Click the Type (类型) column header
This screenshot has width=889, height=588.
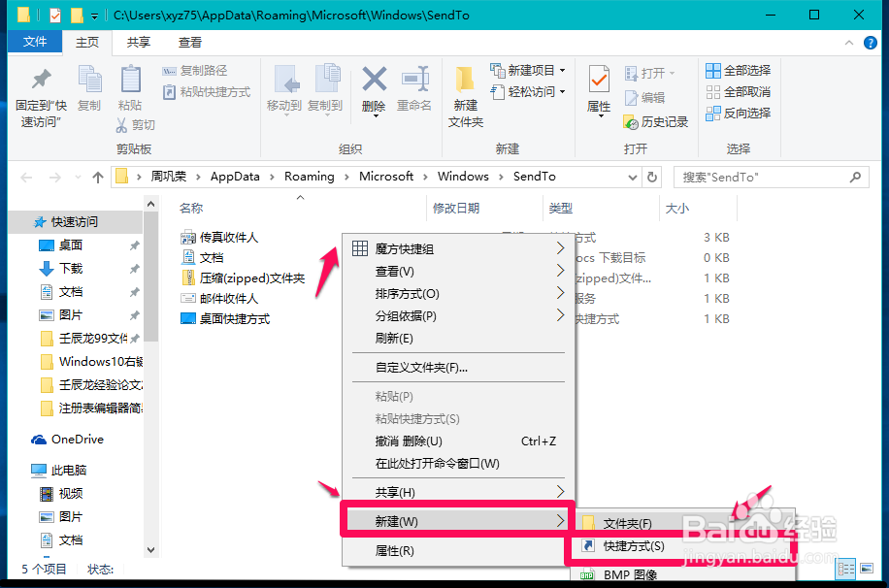pyautogui.click(x=561, y=208)
